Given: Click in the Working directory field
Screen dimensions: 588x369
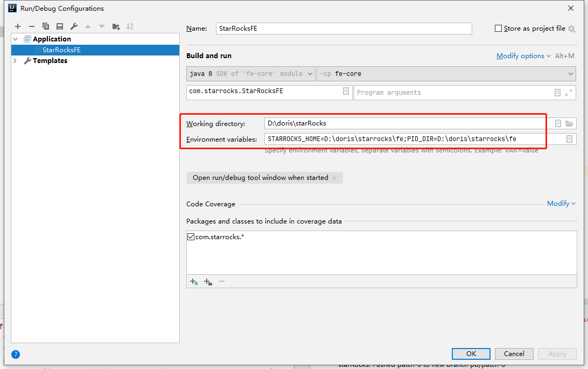Looking at the screenshot, I should 405,123.
